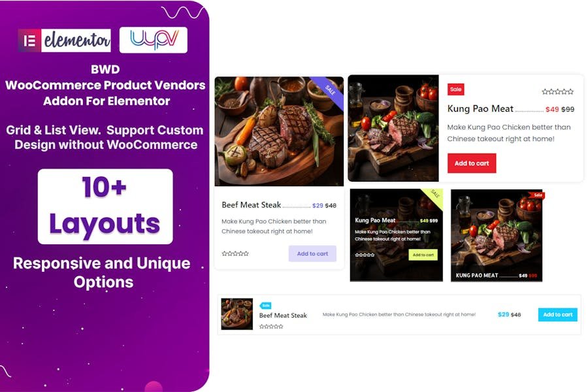
Task: Click the 10+ Layouts white box
Action: pyautogui.click(x=105, y=206)
